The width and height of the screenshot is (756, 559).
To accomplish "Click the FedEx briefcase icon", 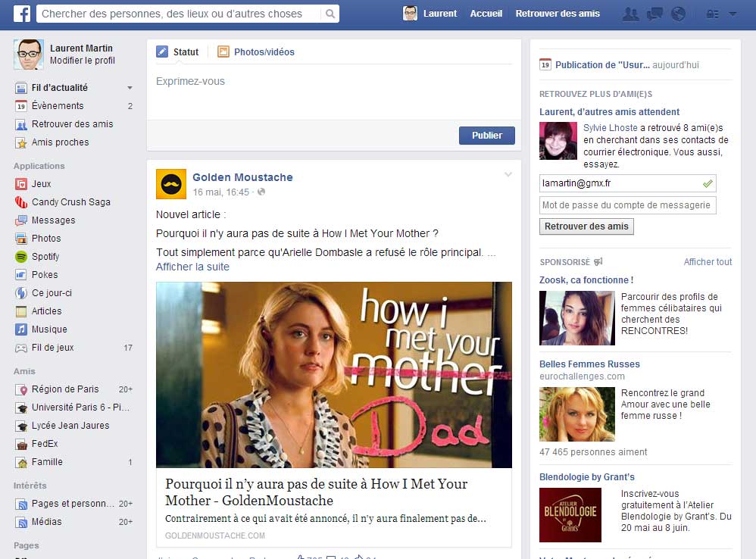I will coord(21,445).
